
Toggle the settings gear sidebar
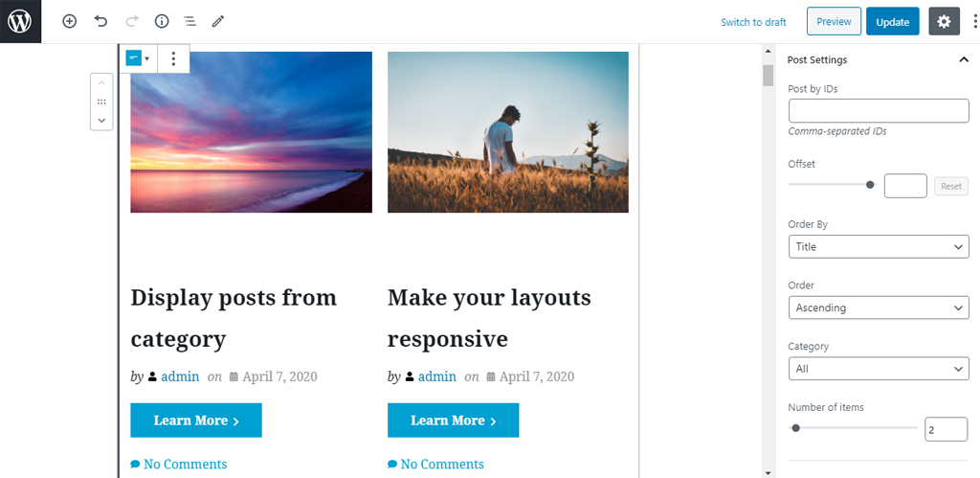(x=944, y=21)
